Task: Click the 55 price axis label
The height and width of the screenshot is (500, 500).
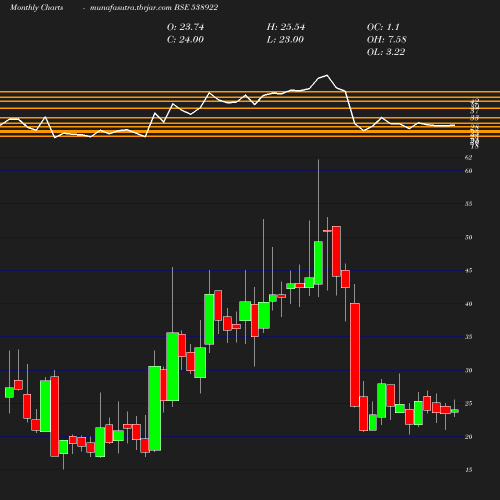Action: point(468,204)
